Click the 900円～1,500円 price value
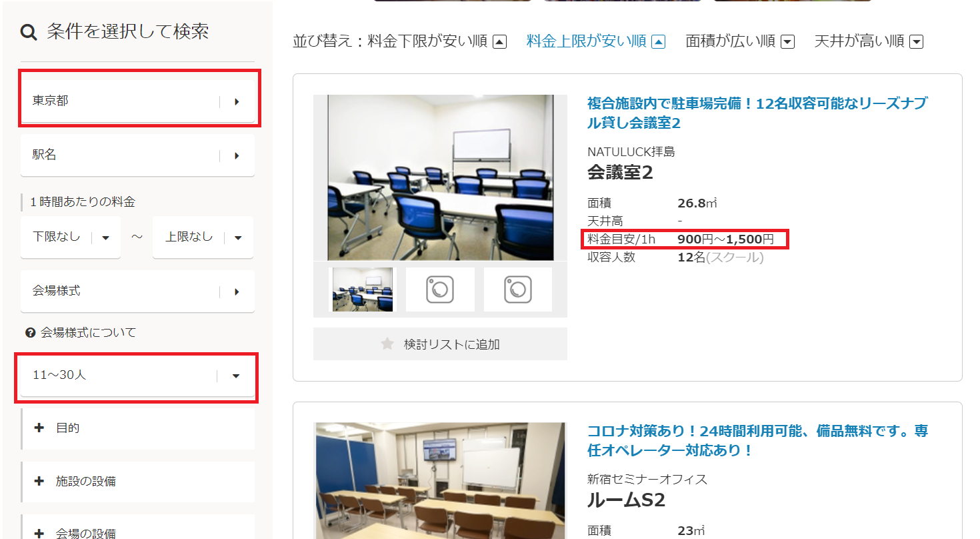 (725, 239)
